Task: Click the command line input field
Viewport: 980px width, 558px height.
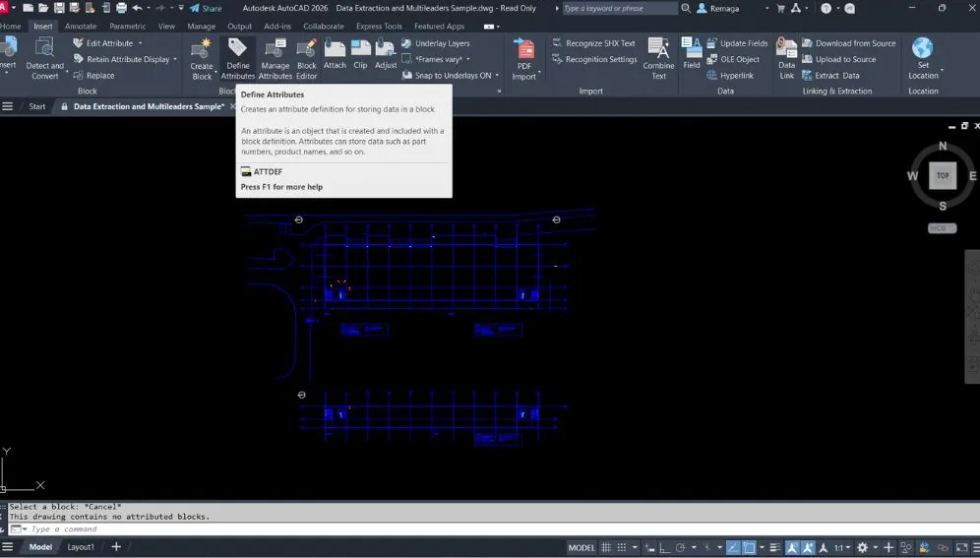Action: point(295,529)
